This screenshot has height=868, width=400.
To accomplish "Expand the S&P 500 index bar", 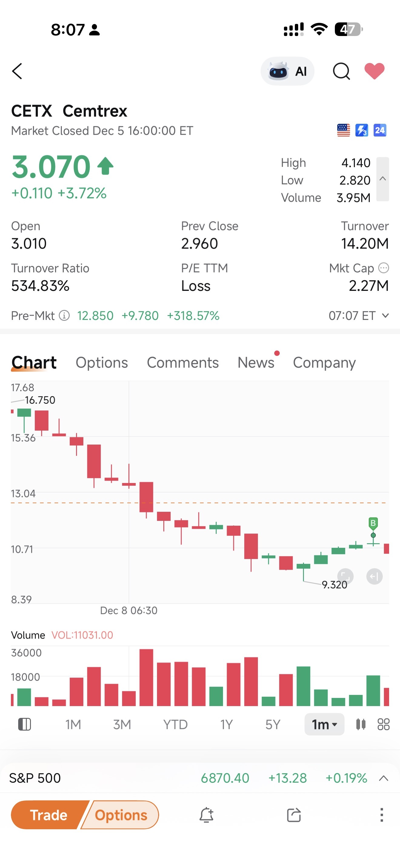I will (x=383, y=778).
